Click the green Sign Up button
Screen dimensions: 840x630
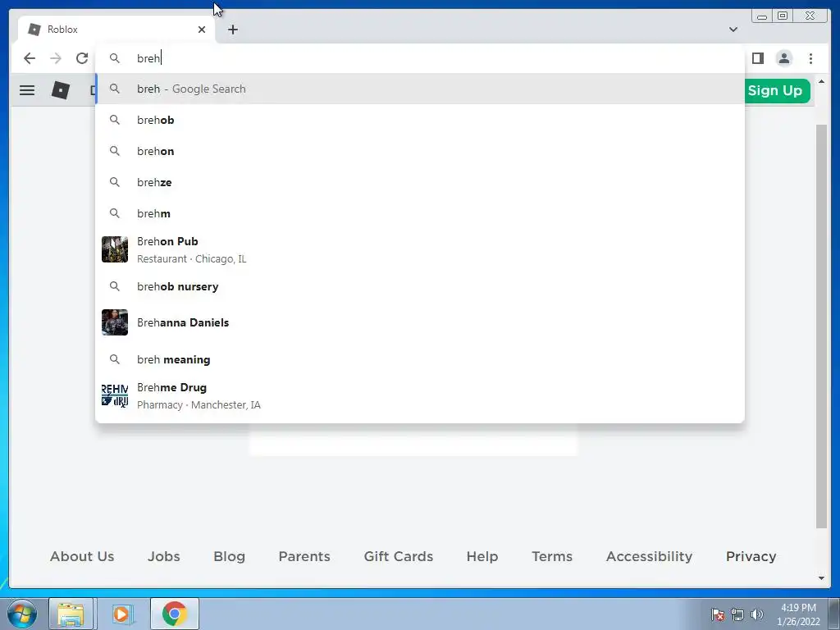pyautogui.click(x=778, y=90)
